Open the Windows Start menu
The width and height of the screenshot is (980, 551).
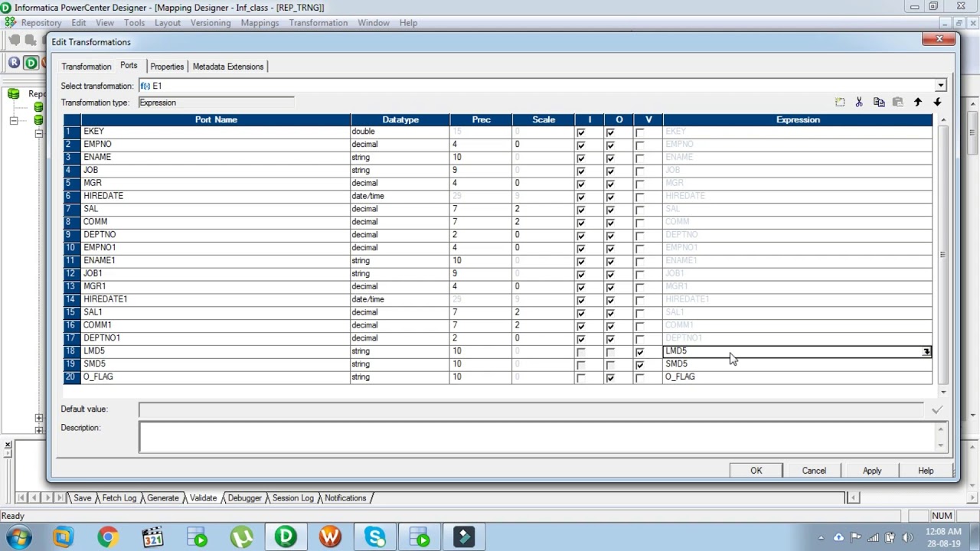[x=18, y=537]
